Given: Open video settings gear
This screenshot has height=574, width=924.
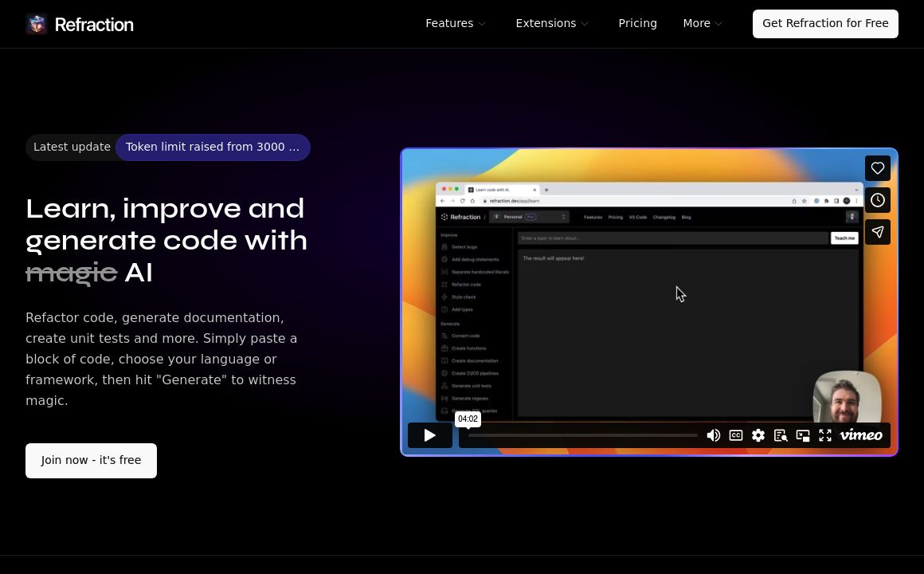Looking at the screenshot, I should [x=758, y=435].
